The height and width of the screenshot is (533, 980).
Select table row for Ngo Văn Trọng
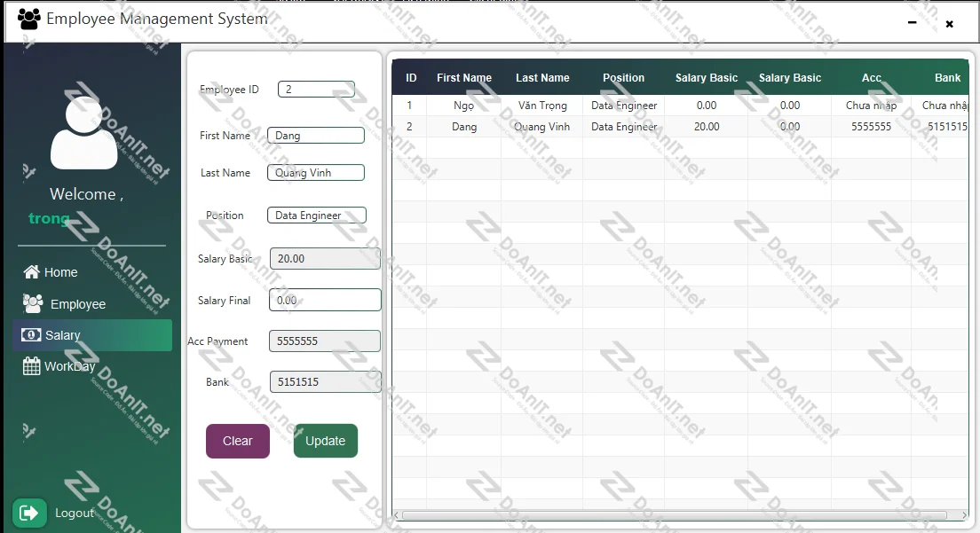(x=621, y=106)
